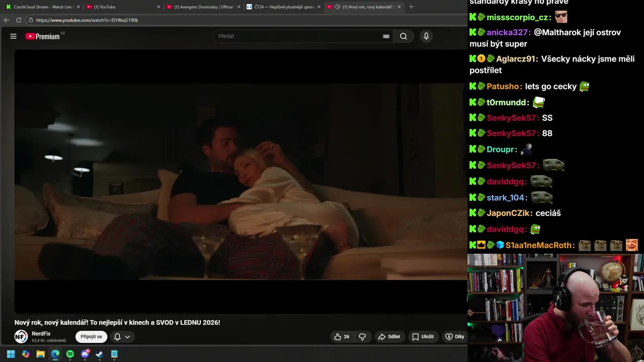Switch to Avengers: Doomsday tab

coord(203,7)
